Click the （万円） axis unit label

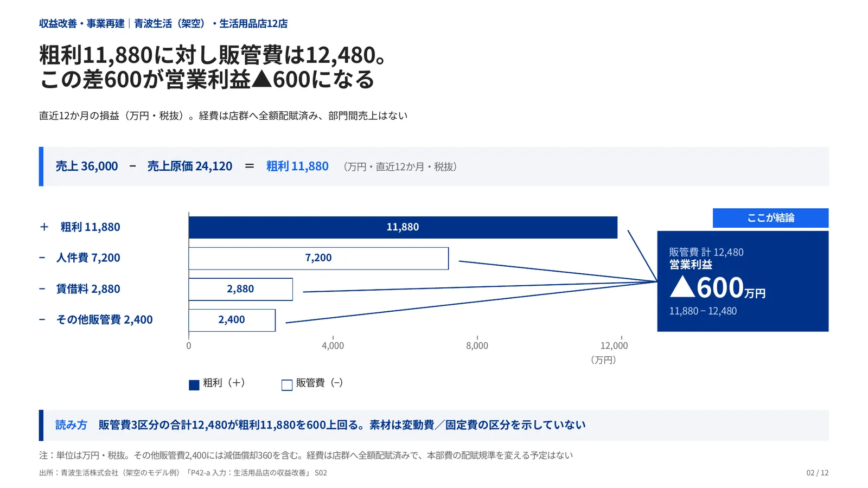point(603,360)
